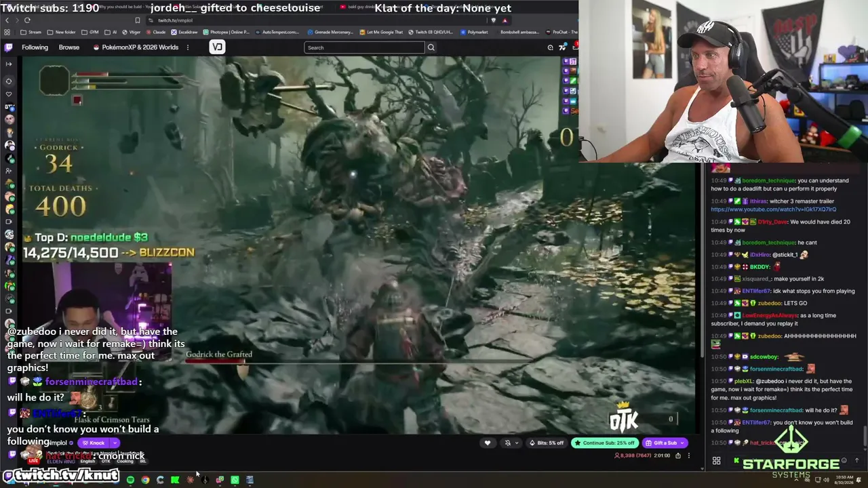This screenshot has width=868, height=488.
Task: Click username boredom_technique saying he cant
Action: pyautogui.click(x=768, y=242)
